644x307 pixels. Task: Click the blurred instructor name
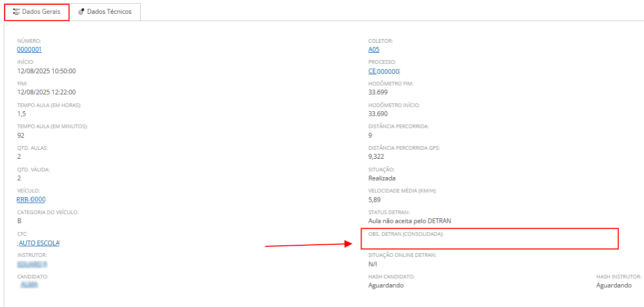(x=33, y=264)
